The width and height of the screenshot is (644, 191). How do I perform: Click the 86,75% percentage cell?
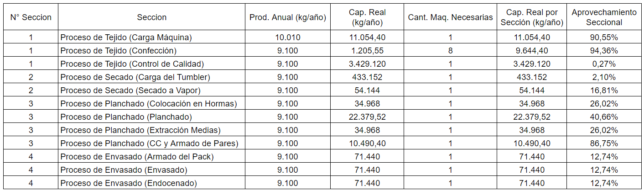click(604, 143)
